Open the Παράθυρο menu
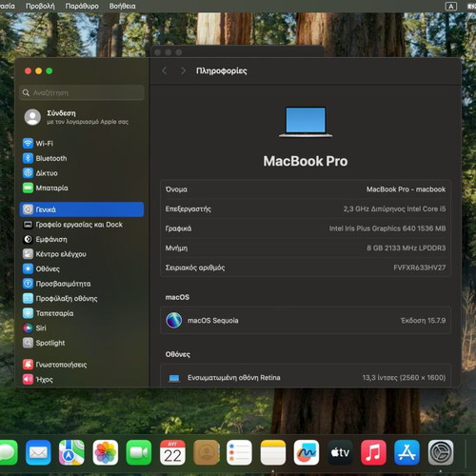 (x=82, y=6)
